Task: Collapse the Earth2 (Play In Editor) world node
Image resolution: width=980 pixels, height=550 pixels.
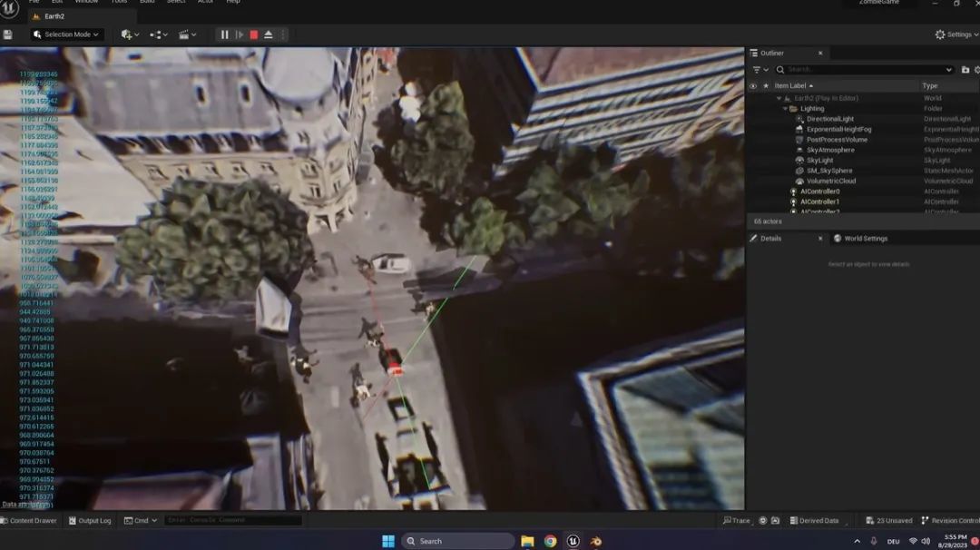Action: click(x=779, y=98)
